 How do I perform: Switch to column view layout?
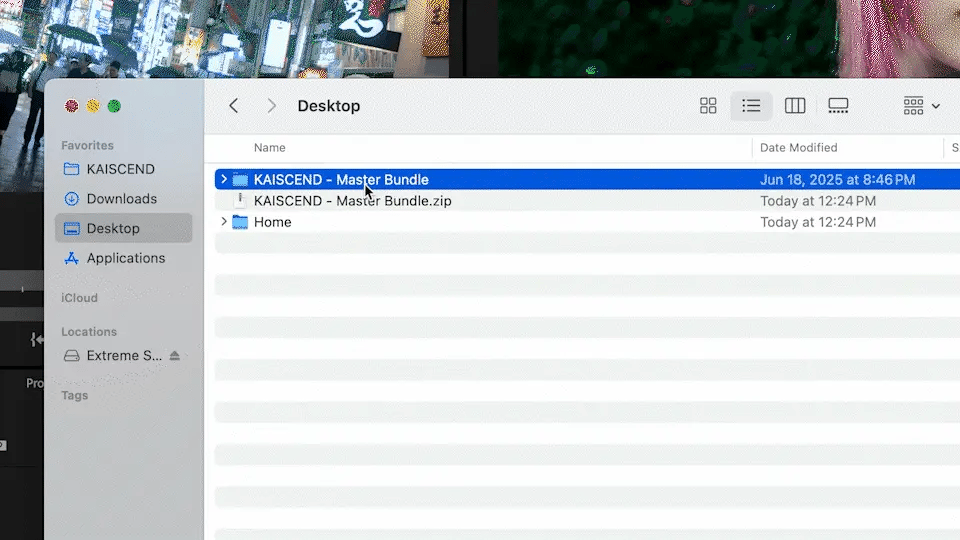(795, 106)
